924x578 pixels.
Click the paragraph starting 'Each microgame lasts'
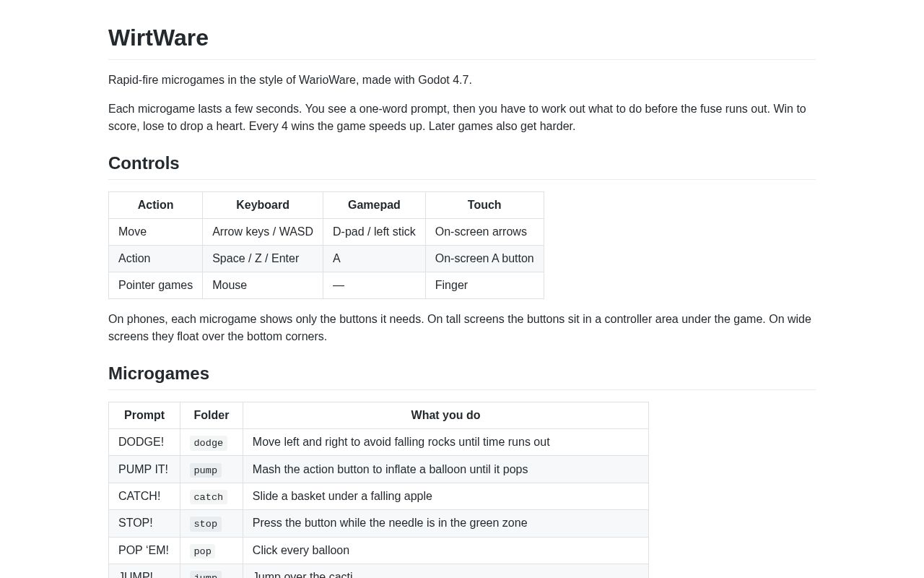pos(462,118)
